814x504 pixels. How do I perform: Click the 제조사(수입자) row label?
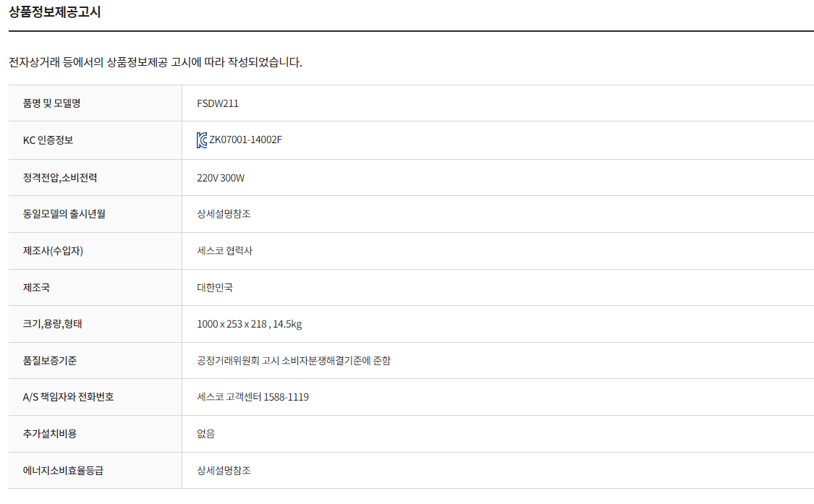click(59, 251)
